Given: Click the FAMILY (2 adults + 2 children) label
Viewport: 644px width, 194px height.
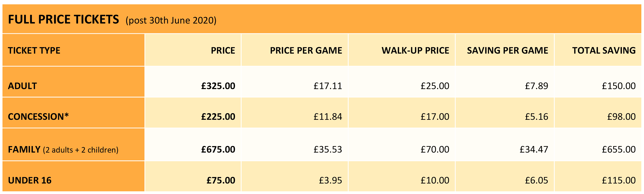Looking at the screenshot, I should (63, 150).
